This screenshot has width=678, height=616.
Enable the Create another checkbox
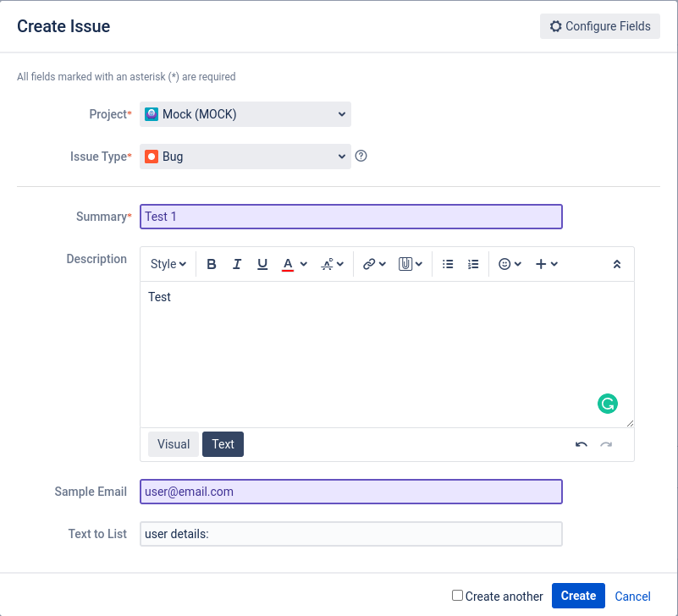(457, 596)
